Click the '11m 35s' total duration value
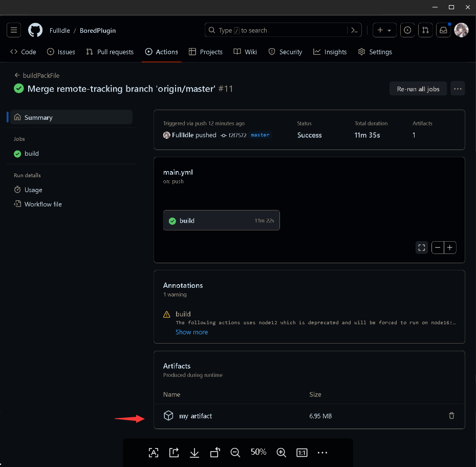 [367, 135]
